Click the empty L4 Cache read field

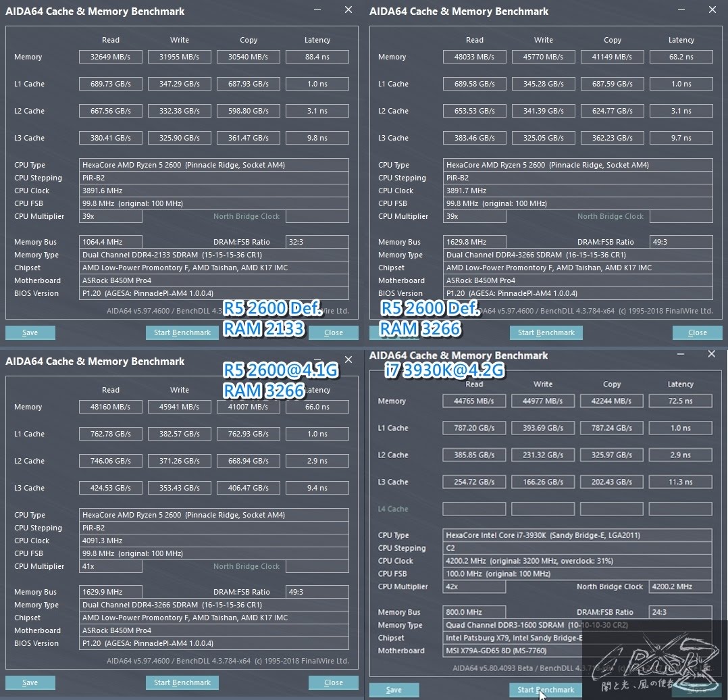point(474,509)
